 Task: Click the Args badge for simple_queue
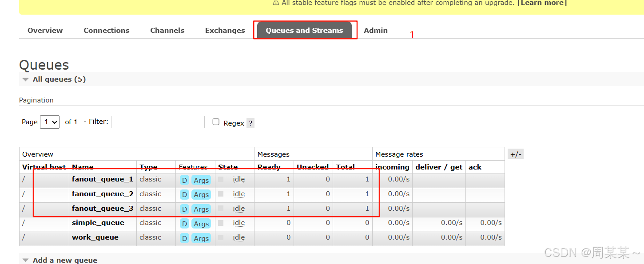pyautogui.click(x=201, y=224)
